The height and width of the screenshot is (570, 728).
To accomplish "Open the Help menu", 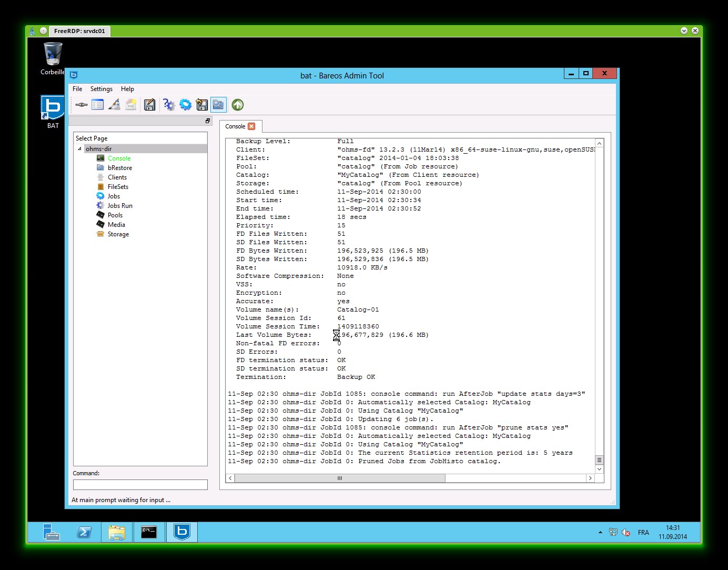I will pyautogui.click(x=127, y=89).
